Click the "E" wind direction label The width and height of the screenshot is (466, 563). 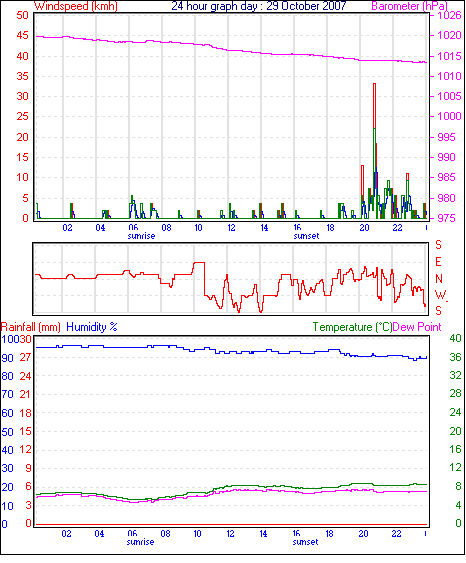pos(438,262)
